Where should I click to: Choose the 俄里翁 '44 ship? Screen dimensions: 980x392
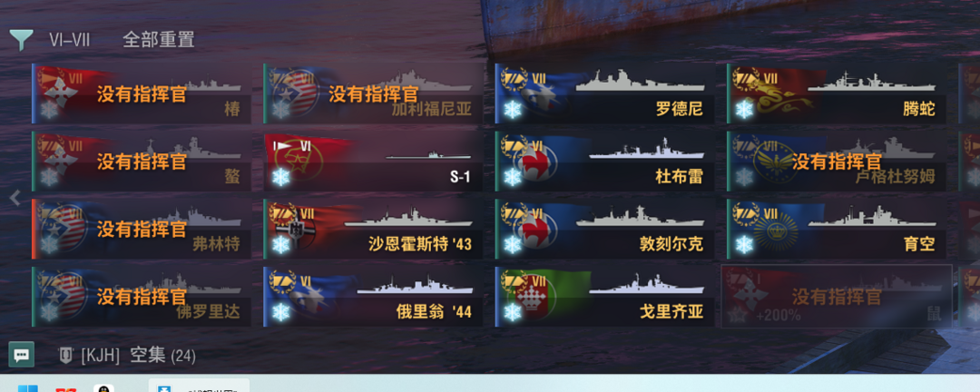coord(373,297)
